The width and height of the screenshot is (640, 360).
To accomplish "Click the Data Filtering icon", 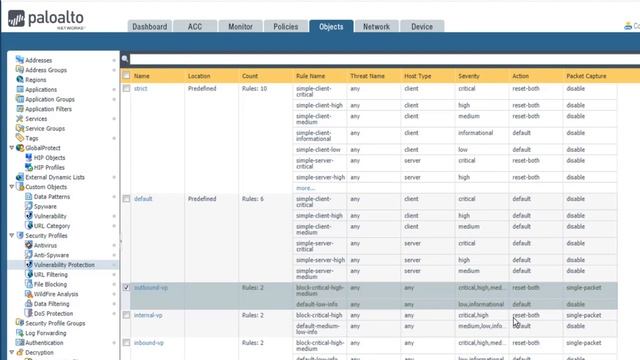I will (x=29, y=304).
